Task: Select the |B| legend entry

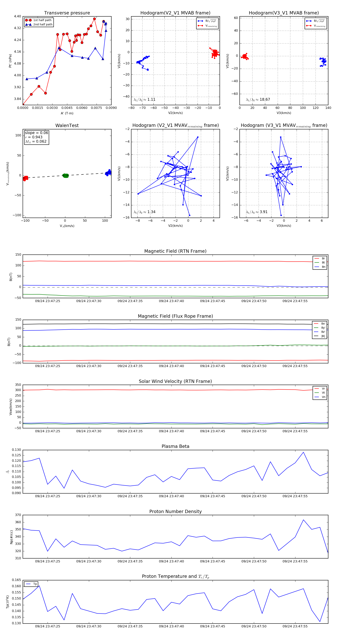Action: pyautogui.click(x=320, y=336)
